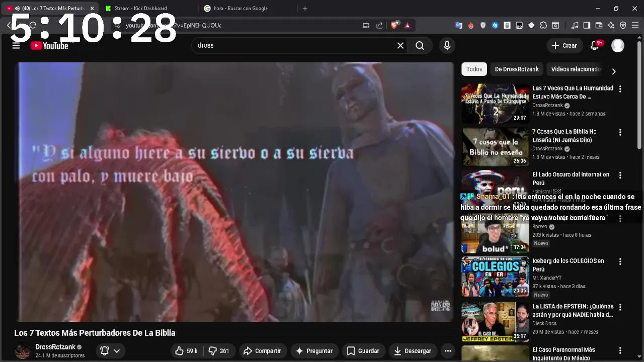The width and height of the screenshot is (644, 362).
Task: Click the 'Preguntar' button
Action: pyautogui.click(x=314, y=351)
